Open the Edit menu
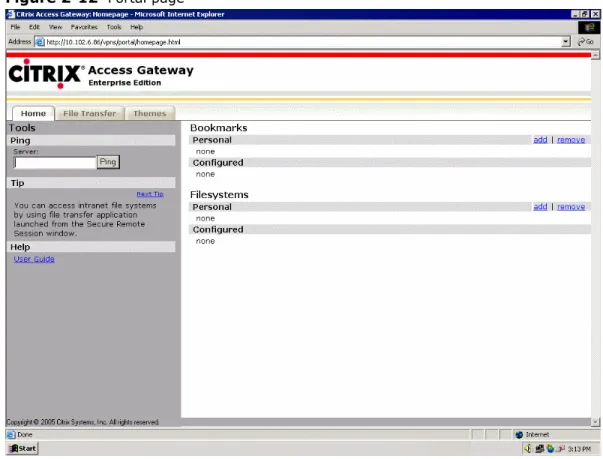Screen dimensions: 603x459 (34, 27)
